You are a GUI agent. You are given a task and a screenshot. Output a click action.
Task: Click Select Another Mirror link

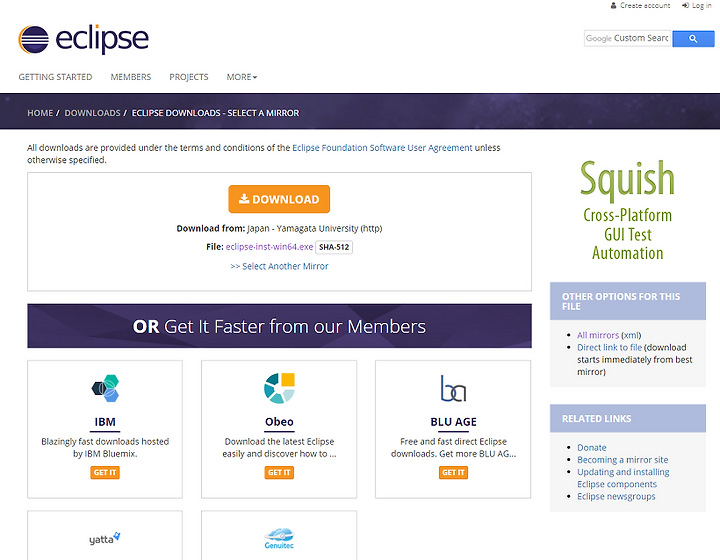click(279, 266)
